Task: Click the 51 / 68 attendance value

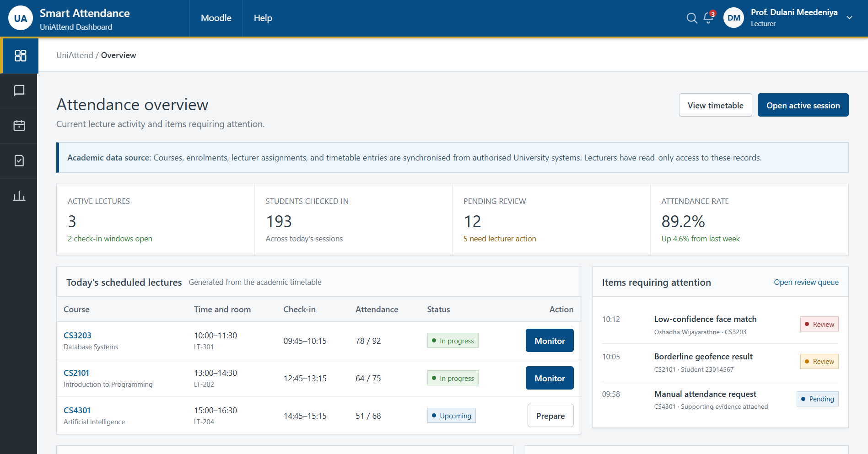Action: [x=368, y=416]
